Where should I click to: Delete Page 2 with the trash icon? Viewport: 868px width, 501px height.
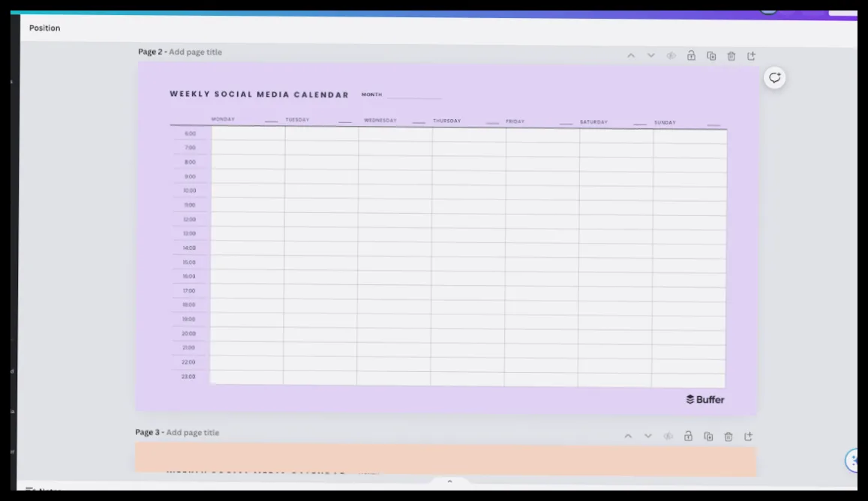pos(731,56)
